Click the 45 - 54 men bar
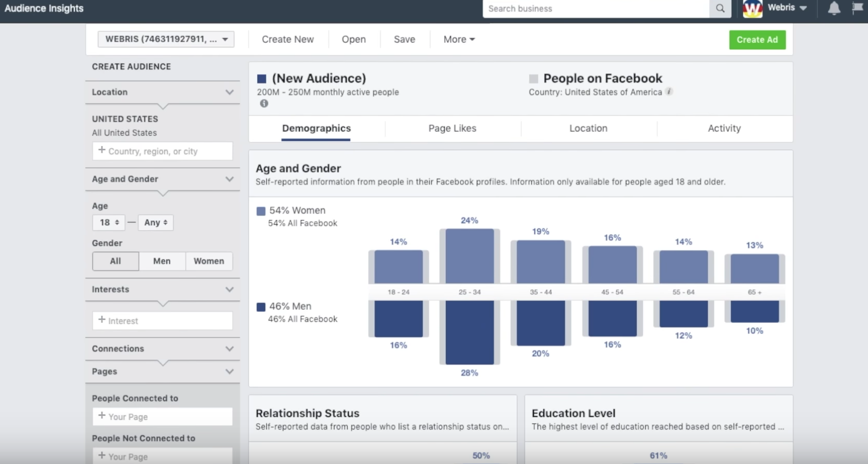This screenshot has height=464, width=868. pyautogui.click(x=613, y=318)
